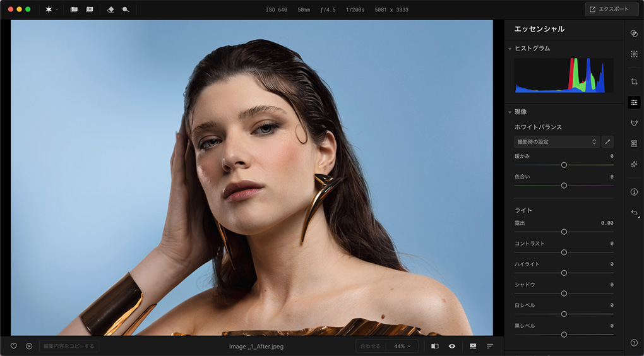Click the 50mm focal length text
The height and width of the screenshot is (356, 644).
[304, 9]
